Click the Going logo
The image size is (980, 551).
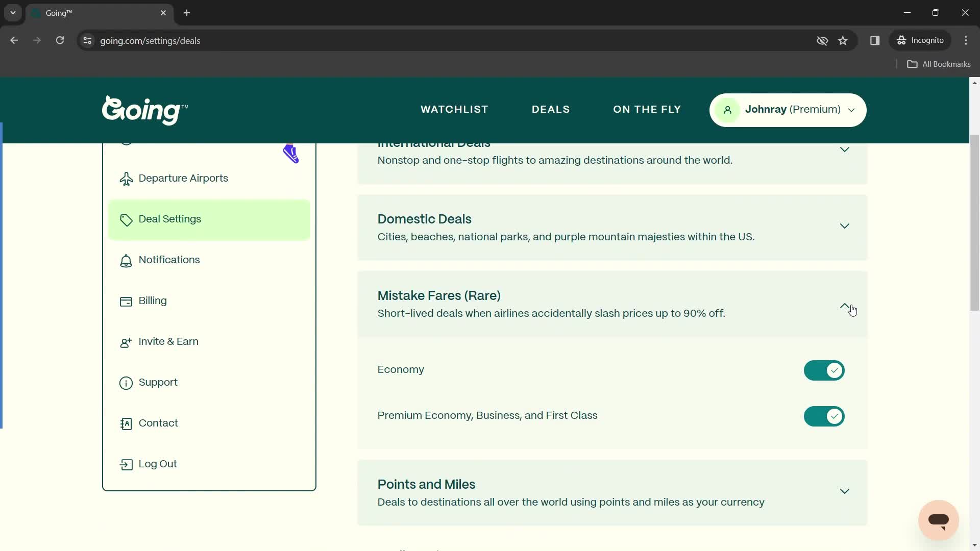pyautogui.click(x=144, y=110)
